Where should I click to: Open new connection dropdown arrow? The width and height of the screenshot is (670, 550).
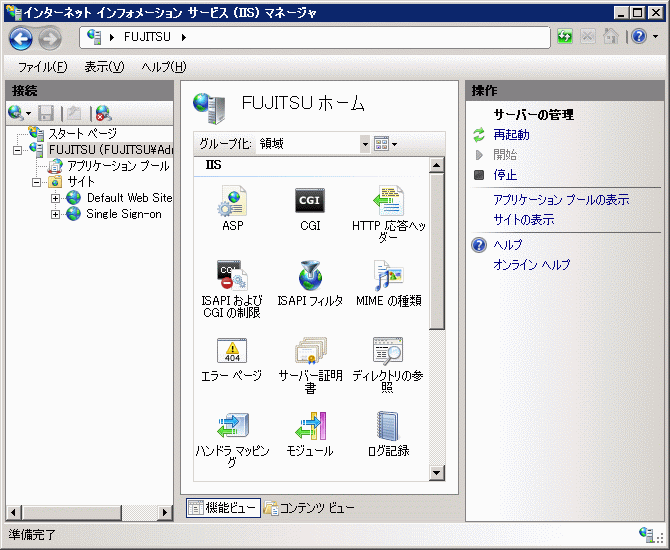(x=29, y=114)
